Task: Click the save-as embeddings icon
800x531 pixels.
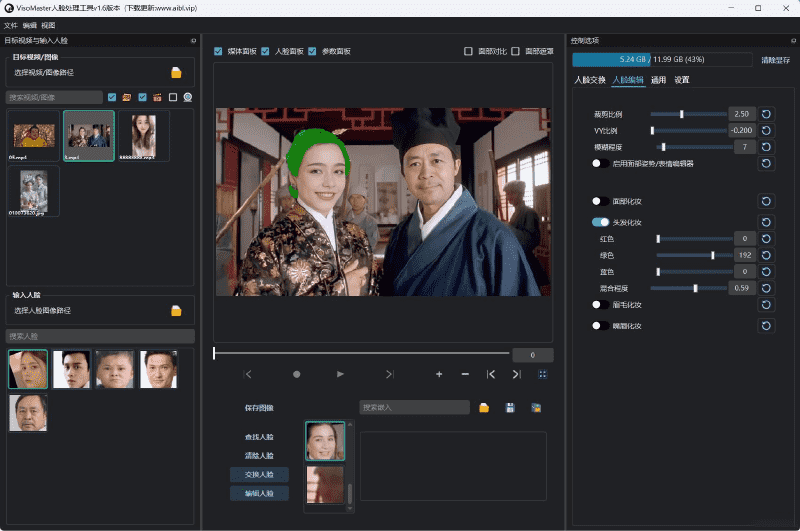Action: click(536, 408)
